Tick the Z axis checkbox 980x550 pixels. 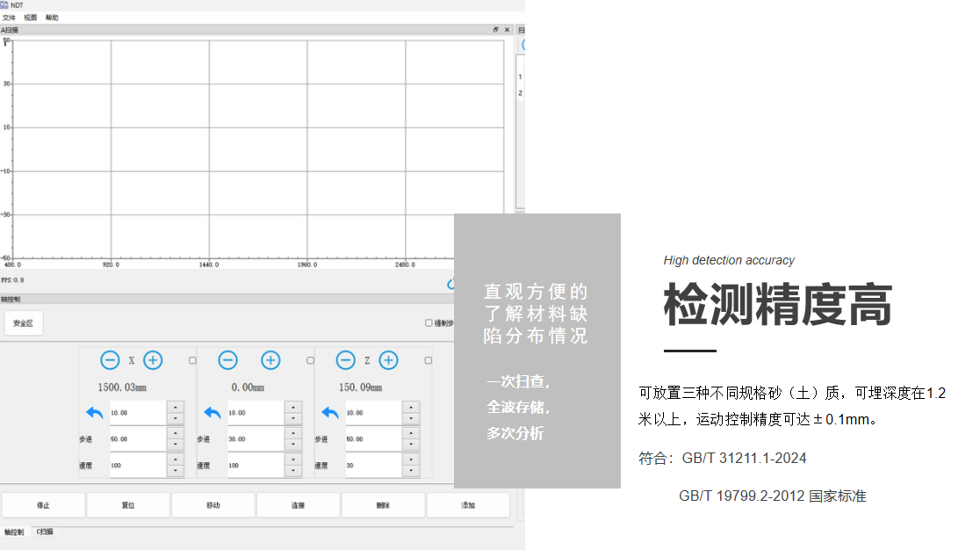[x=429, y=360]
